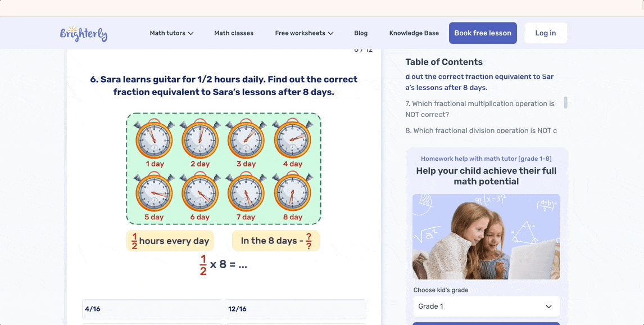Go to the Blog page
The height and width of the screenshot is (325, 644).
(x=361, y=33)
